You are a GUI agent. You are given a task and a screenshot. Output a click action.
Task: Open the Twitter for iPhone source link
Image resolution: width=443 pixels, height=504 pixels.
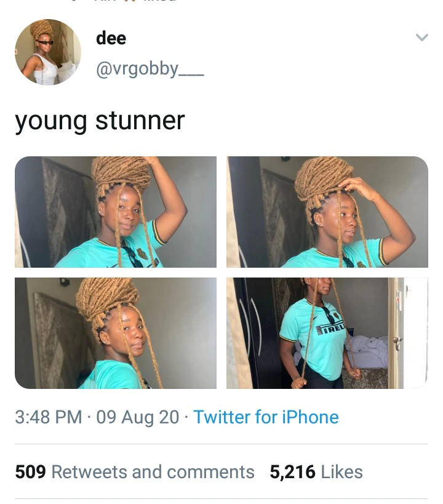[266, 417]
